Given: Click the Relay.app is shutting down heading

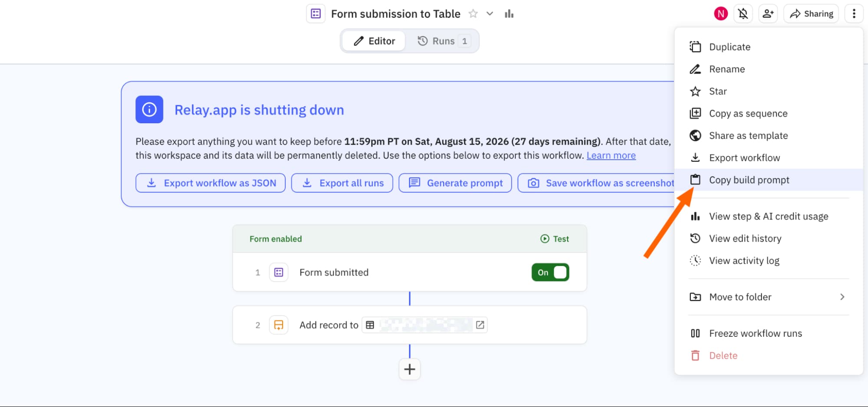Looking at the screenshot, I should pyautogui.click(x=259, y=110).
